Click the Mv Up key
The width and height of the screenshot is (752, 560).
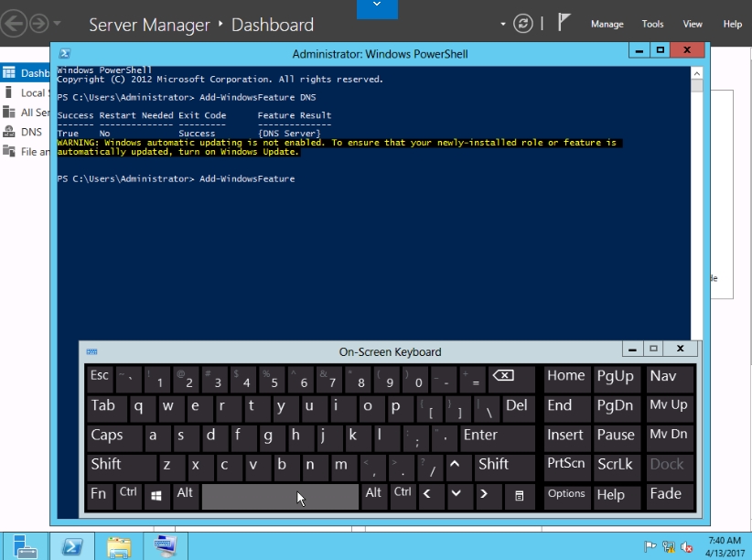tap(670, 408)
